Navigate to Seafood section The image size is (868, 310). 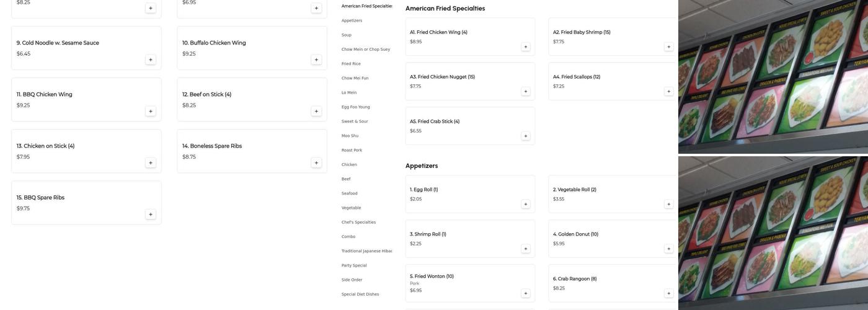[350, 193]
